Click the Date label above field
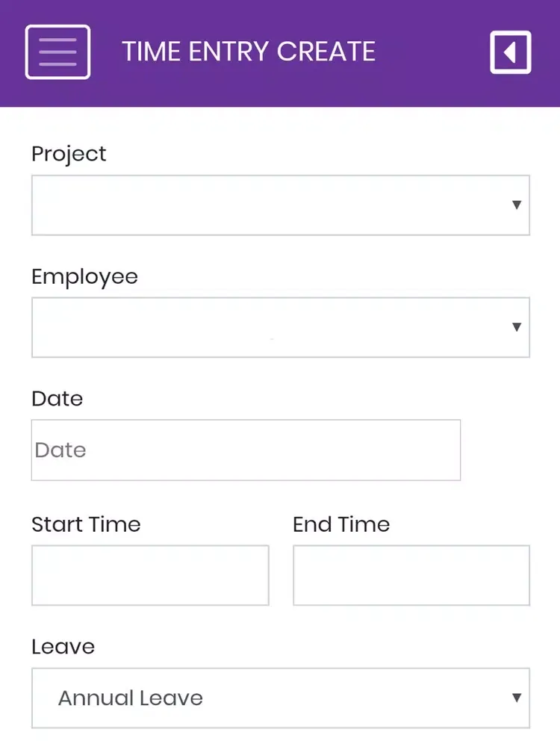The width and height of the screenshot is (560, 747). [x=57, y=399]
